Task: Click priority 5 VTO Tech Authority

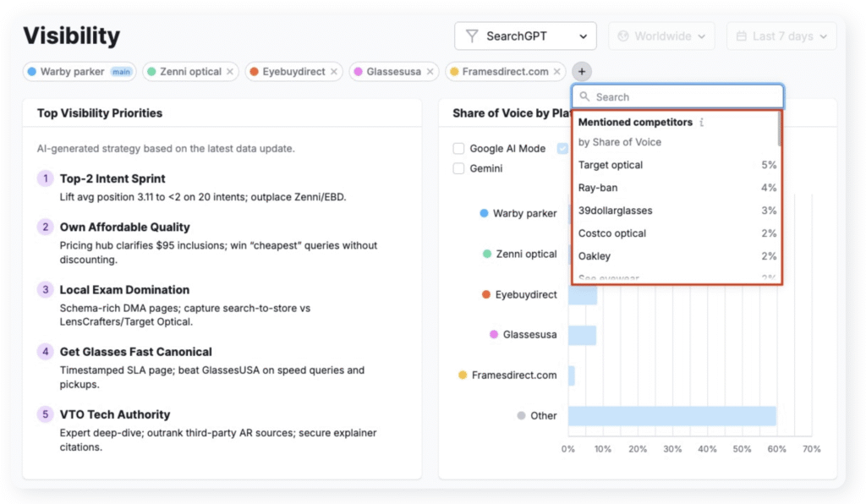Action: [115, 414]
